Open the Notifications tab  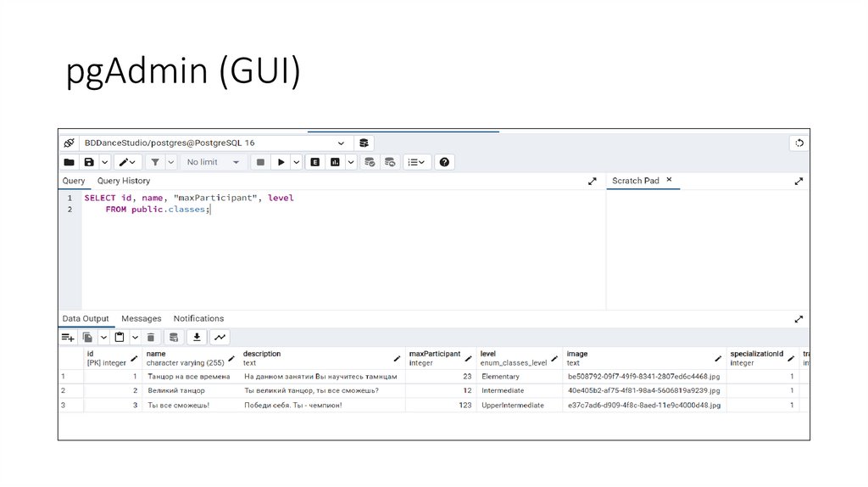198,318
